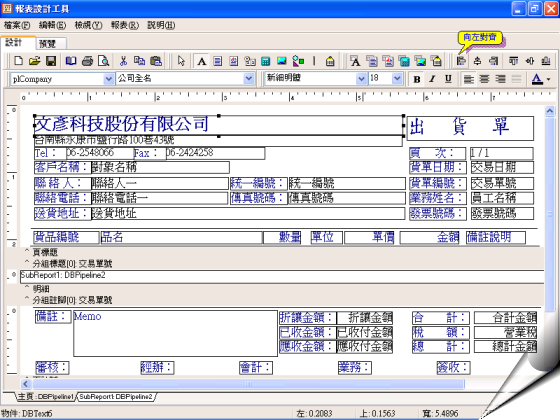Click the align right edges icon
Image resolution: width=560 pixels, height=420 pixels.
coord(494,61)
